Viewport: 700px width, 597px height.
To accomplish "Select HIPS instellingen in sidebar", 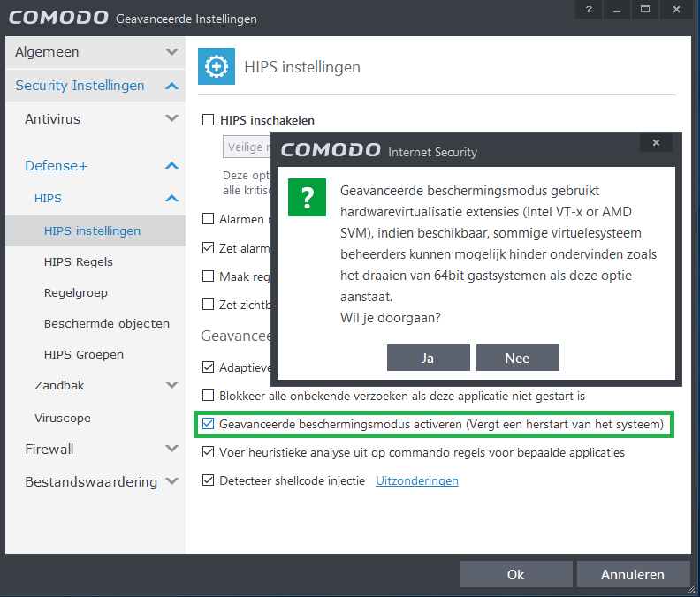I will [95, 231].
